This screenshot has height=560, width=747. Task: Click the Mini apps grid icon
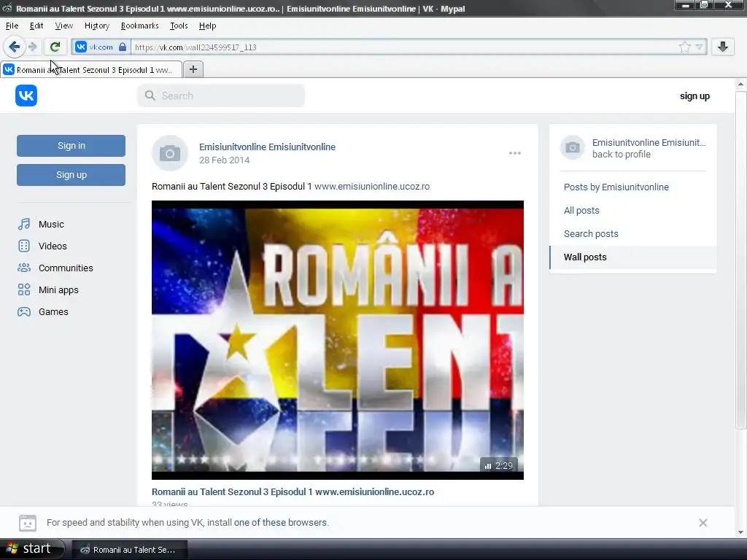(x=24, y=290)
